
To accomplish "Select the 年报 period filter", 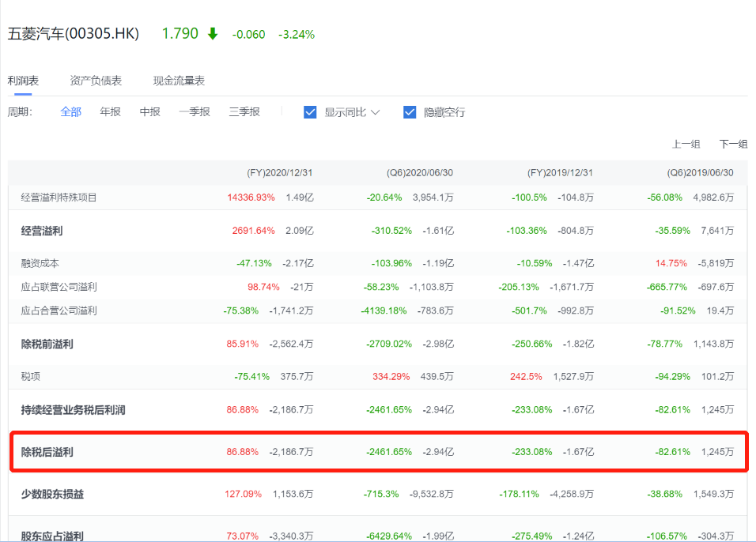I will 111,111.
